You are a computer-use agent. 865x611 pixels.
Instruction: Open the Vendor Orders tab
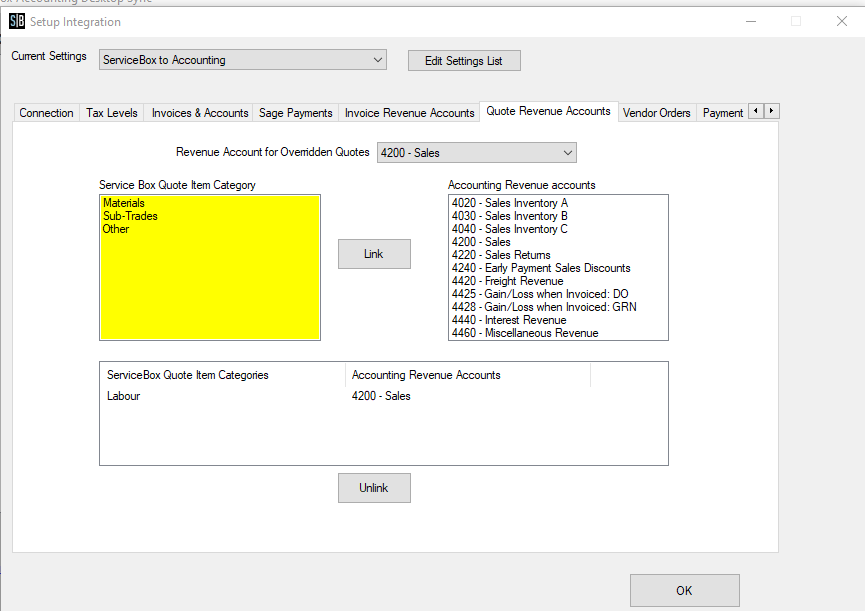point(656,112)
